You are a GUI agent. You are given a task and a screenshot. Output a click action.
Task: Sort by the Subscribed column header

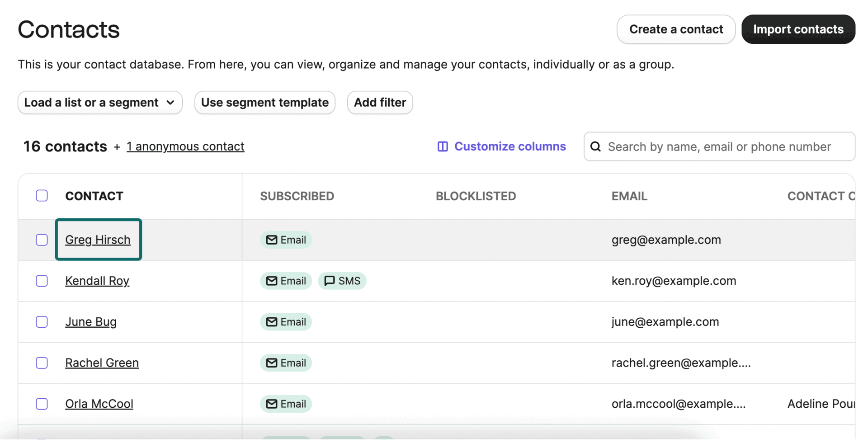(297, 196)
